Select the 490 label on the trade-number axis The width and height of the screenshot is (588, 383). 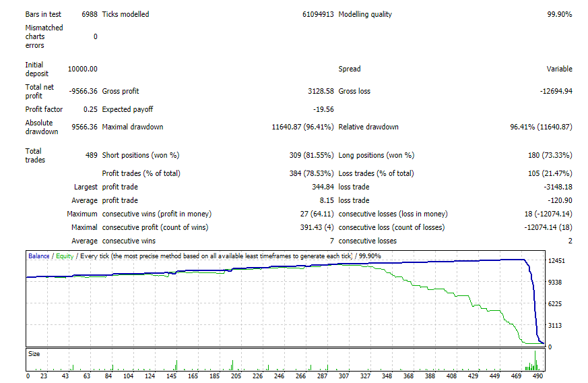click(x=537, y=376)
